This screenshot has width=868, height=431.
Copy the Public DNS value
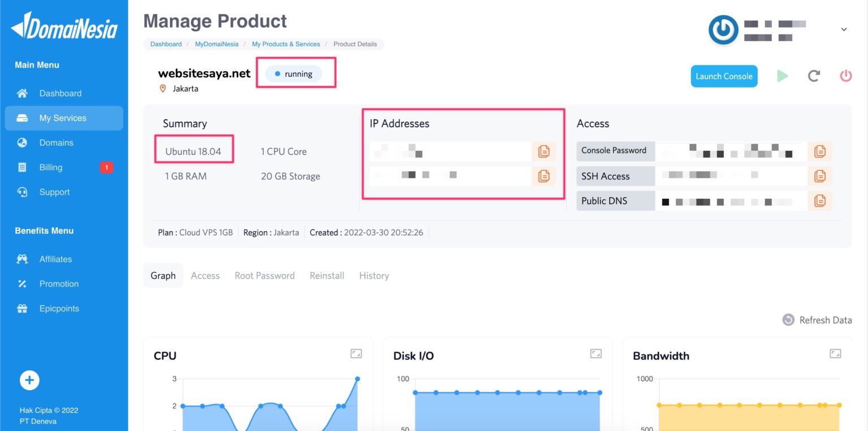(820, 201)
